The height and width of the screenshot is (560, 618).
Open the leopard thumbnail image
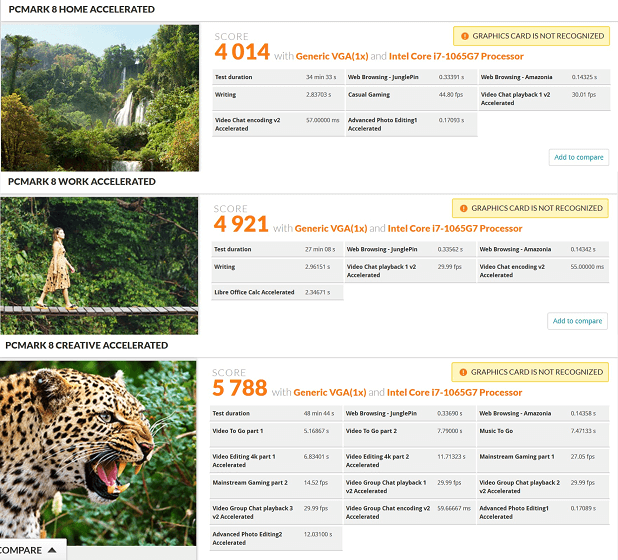coord(98,453)
